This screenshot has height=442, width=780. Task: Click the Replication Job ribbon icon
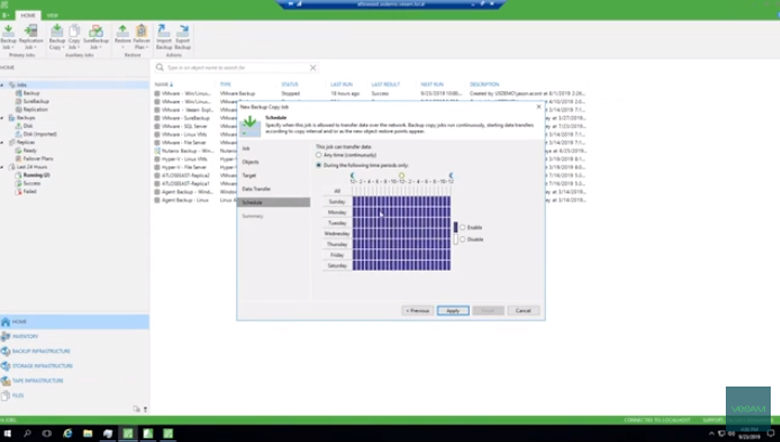coord(30,36)
